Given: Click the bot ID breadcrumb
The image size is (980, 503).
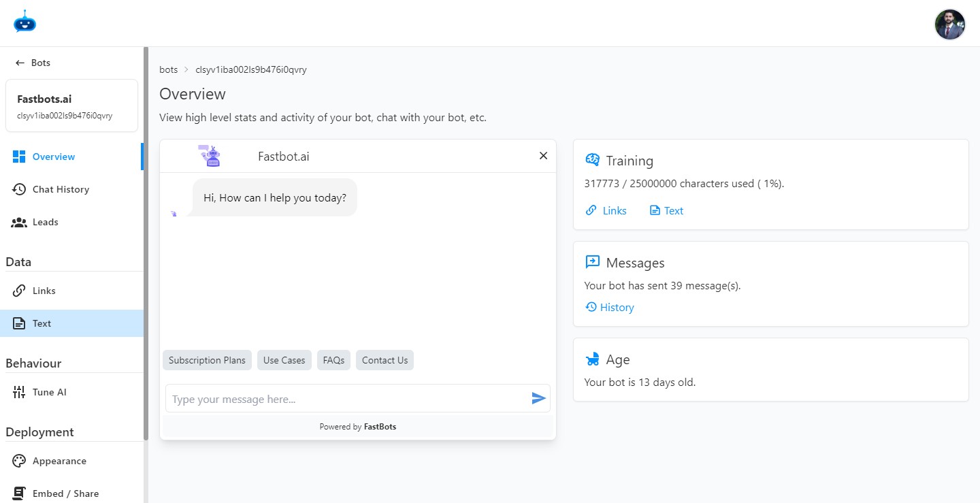Looking at the screenshot, I should 251,69.
